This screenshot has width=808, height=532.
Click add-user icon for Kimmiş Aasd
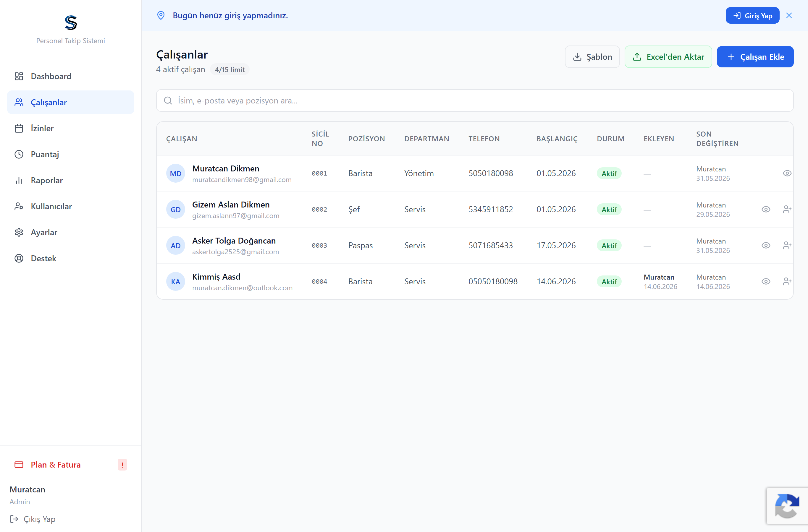(787, 281)
